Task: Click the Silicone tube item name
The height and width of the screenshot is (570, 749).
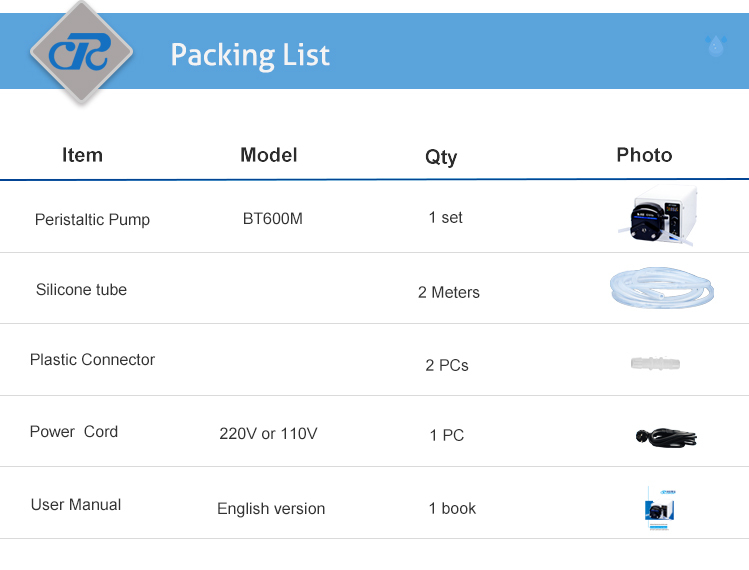Action: click(x=81, y=290)
